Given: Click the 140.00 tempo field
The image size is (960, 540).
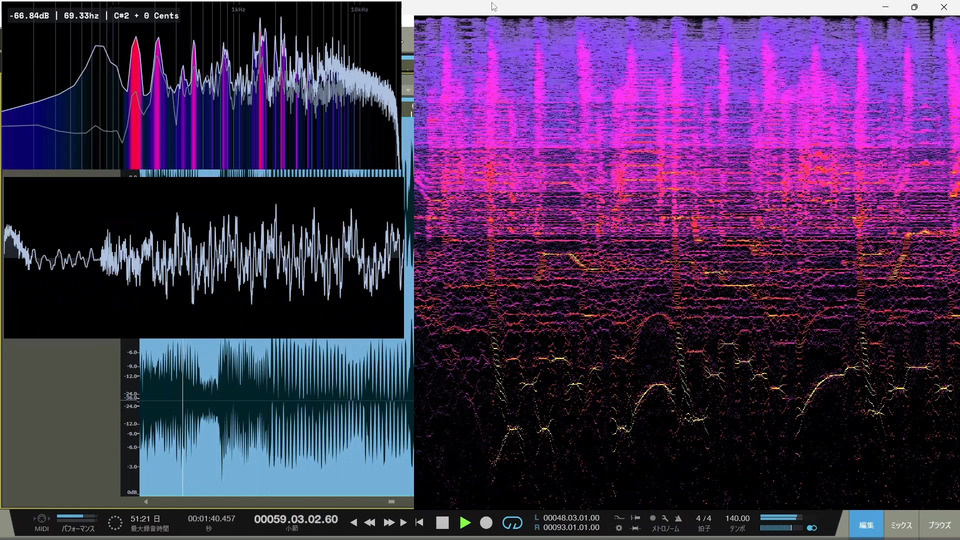Looking at the screenshot, I should [738, 518].
